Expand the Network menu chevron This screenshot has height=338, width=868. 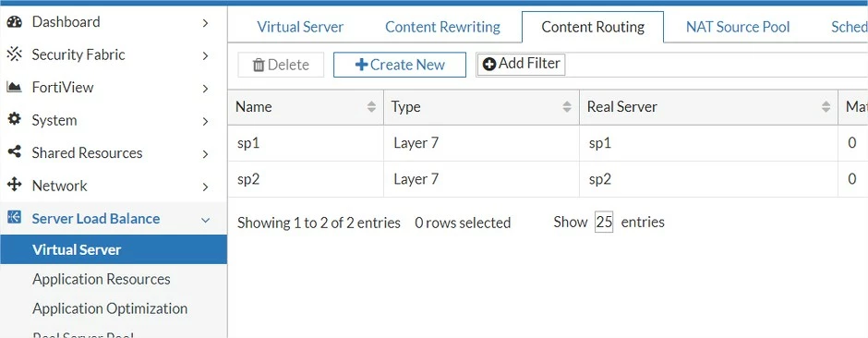(205, 187)
